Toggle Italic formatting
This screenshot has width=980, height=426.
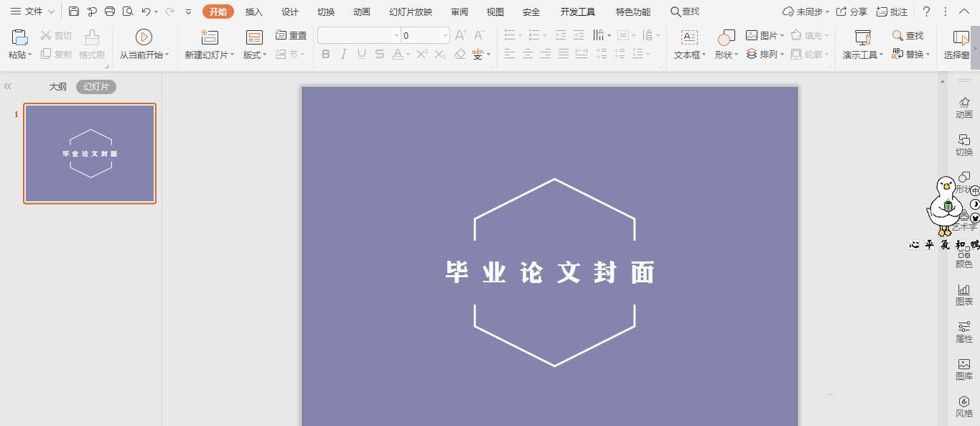tap(344, 54)
